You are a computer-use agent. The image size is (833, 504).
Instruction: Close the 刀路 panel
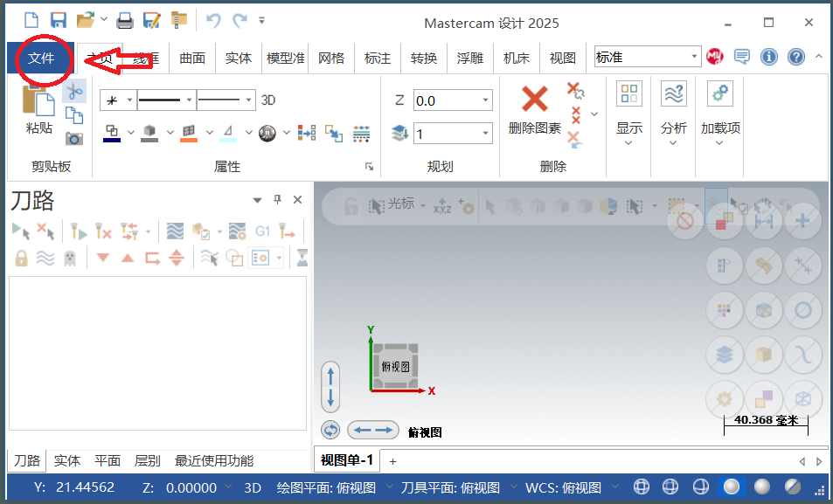tap(297, 200)
